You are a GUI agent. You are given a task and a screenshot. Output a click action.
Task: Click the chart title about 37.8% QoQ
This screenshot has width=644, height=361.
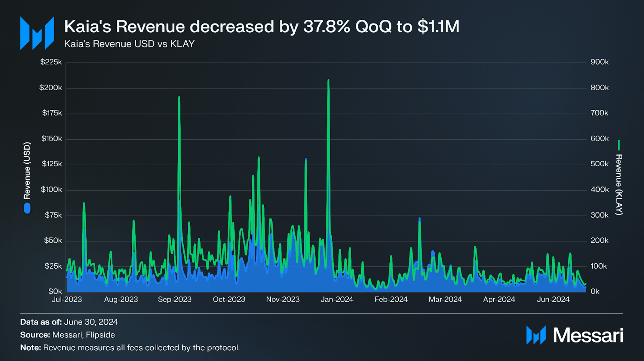tap(262, 26)
